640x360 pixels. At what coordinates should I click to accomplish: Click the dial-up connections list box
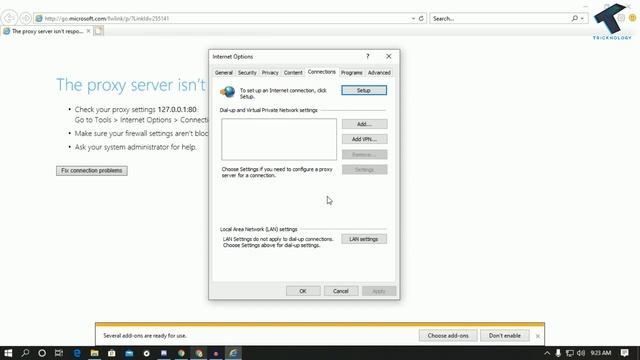tap(279, 139)
